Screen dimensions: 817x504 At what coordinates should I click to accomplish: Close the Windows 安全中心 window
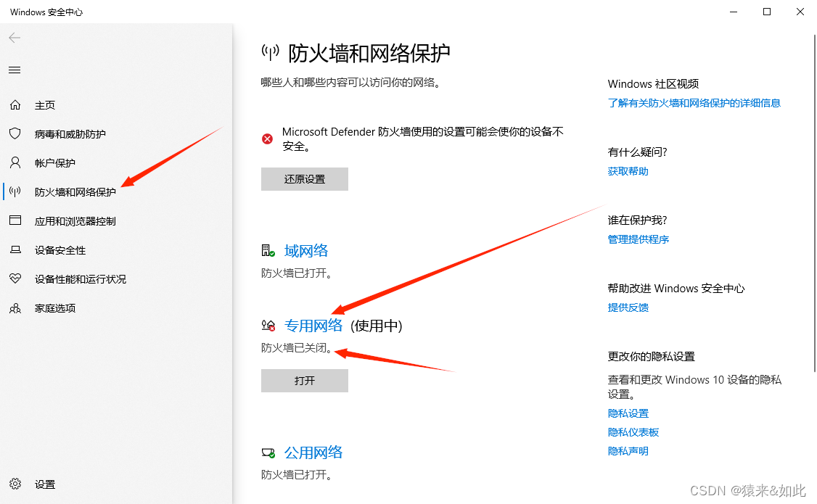(800, 12)
